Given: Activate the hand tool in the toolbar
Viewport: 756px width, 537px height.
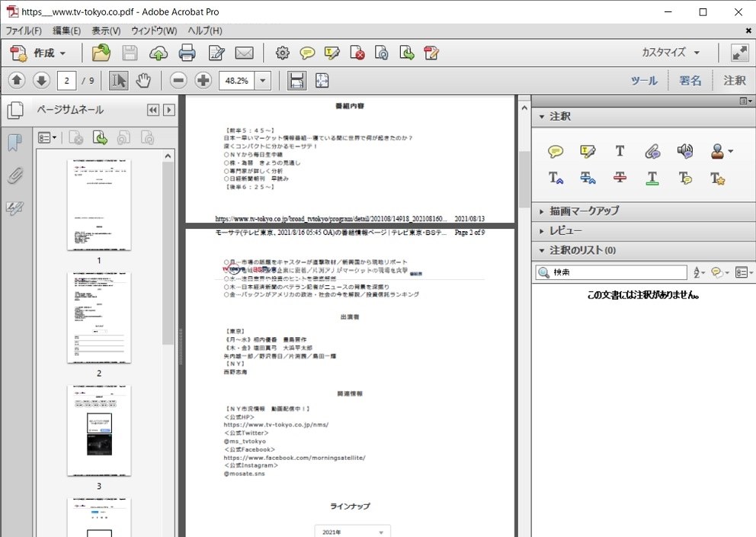Looking at the screenshot, I should pyautogui.click(x=143, y=80).
